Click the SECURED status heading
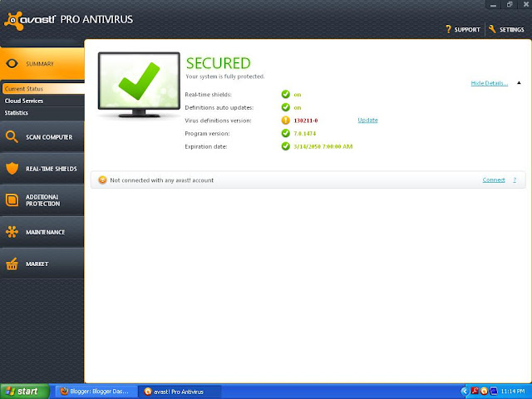Image resolution: width=532 pixels, height=399 pixels. click(218, 63)
